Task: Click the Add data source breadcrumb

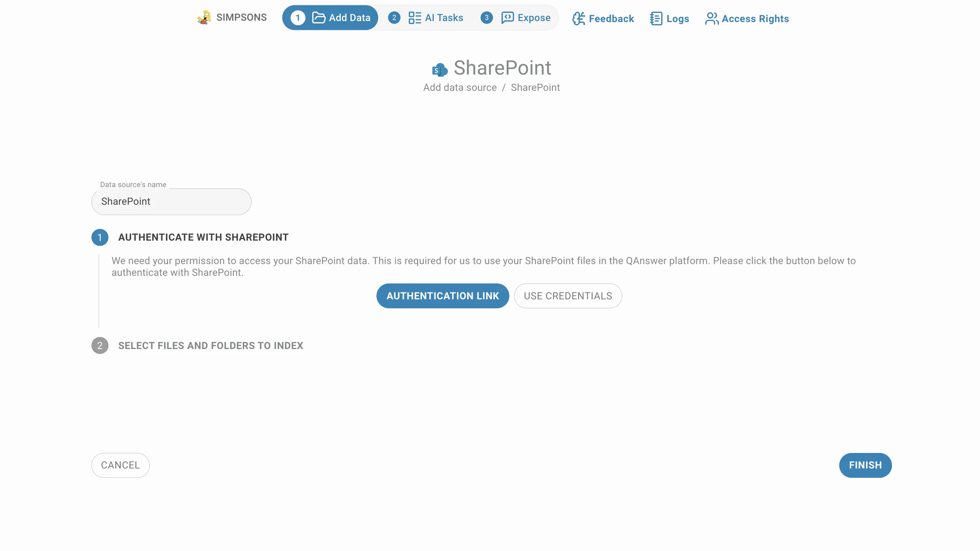Action: point(460,88)
